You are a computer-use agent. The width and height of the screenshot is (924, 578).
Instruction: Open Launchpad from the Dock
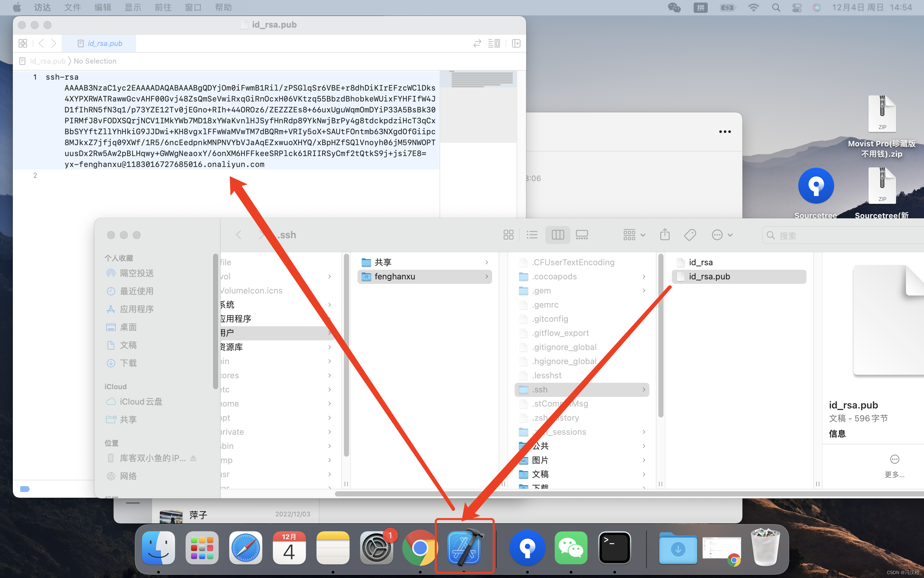(x=202, y=547)
